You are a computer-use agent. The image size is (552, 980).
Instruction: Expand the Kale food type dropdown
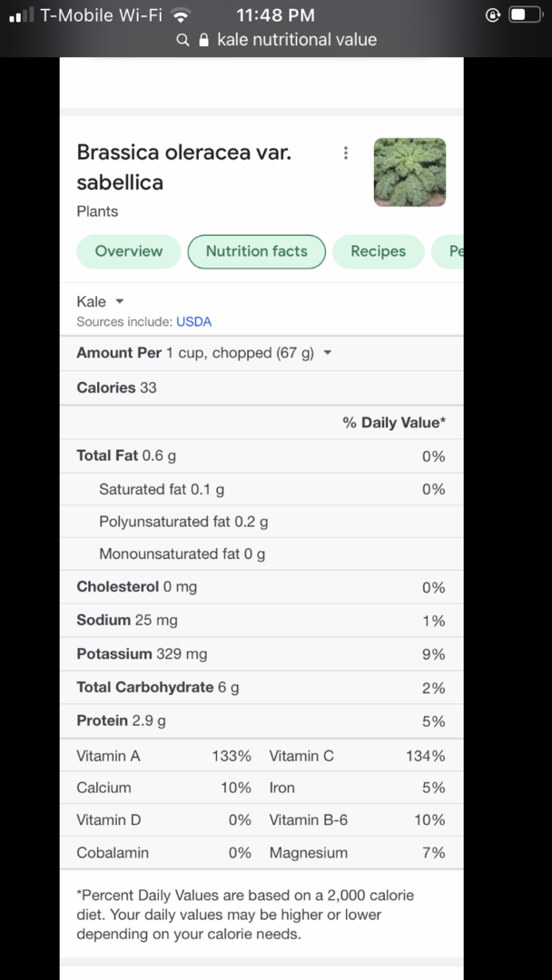[101, 302]
